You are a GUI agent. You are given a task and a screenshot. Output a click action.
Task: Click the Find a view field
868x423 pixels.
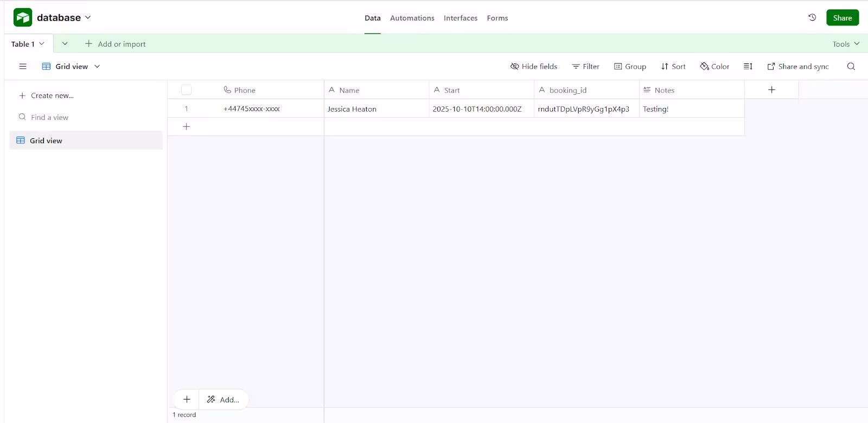click(x=86, y=117)
